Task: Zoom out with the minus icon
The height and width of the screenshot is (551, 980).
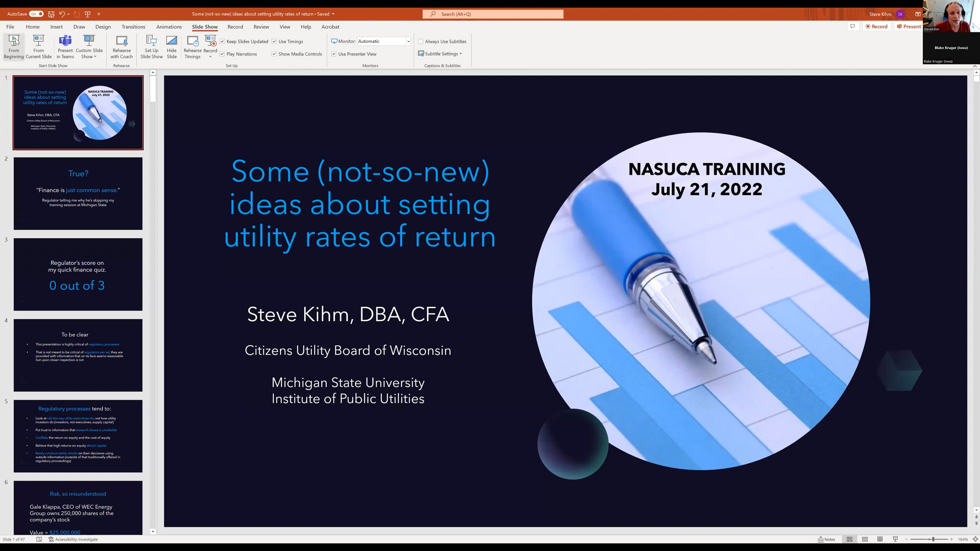Action: [906, 539]
